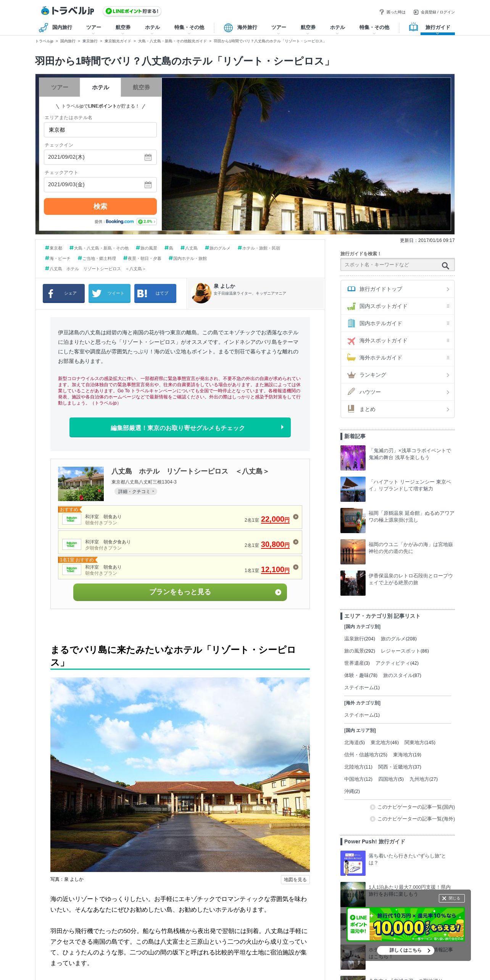Click the Rakuten Travel logo of 夕朝食付きプラン

72,544
